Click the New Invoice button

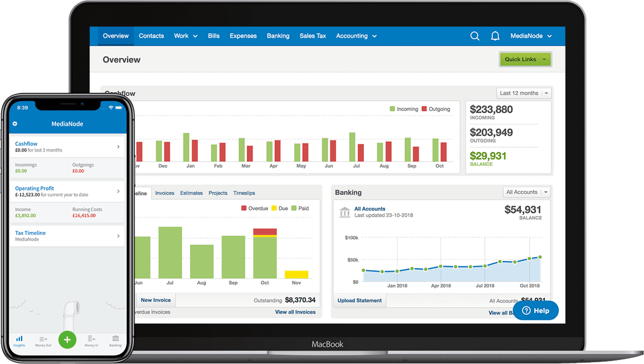[155, 300]
